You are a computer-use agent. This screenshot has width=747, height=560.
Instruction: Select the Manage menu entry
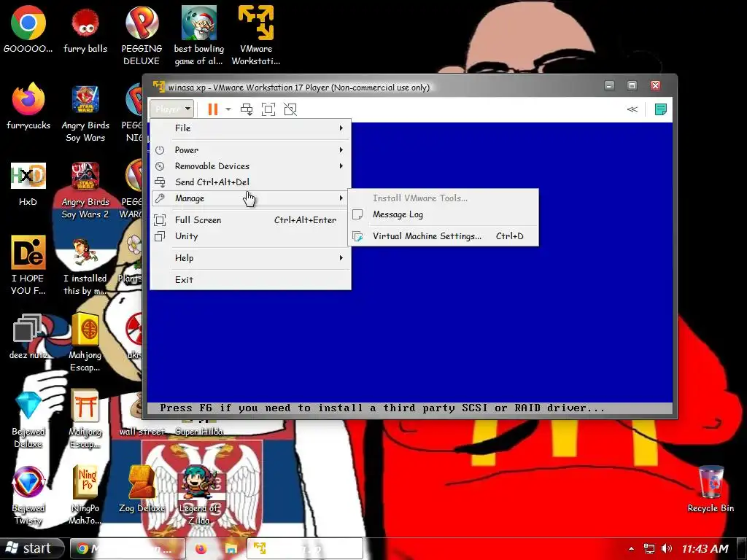pos(251,198)
